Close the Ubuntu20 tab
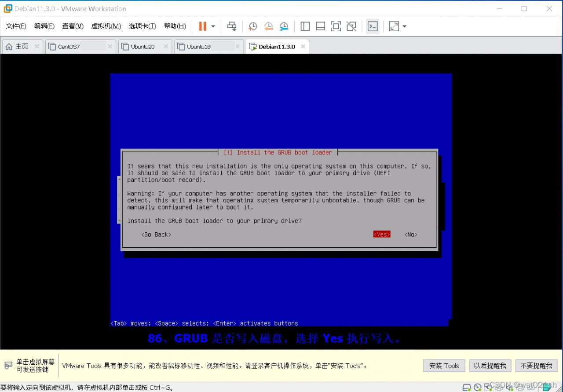 tap(166, 46)
